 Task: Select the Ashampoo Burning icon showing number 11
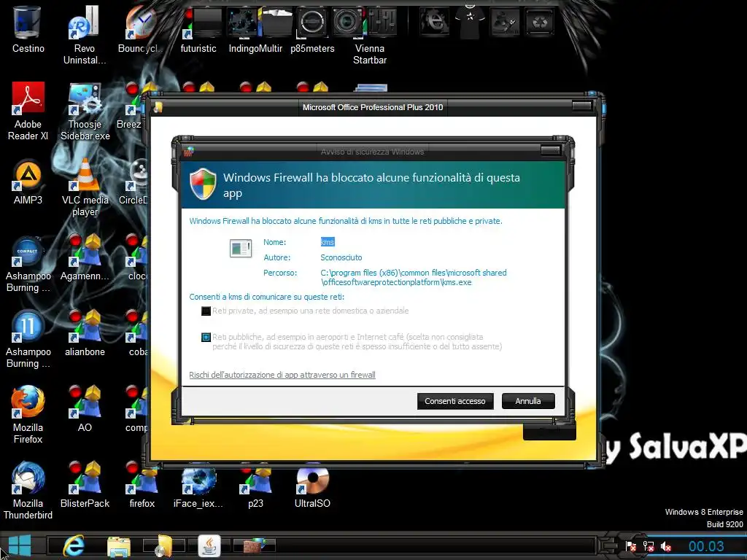28,339
